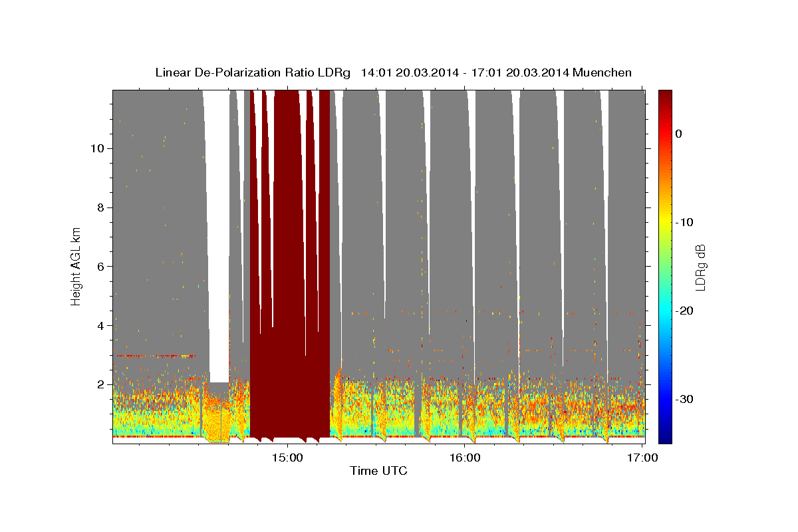Click the height tick label 4
Image resolution: width=798 pixels, height=532 pixels.
(x=100, y=325)
